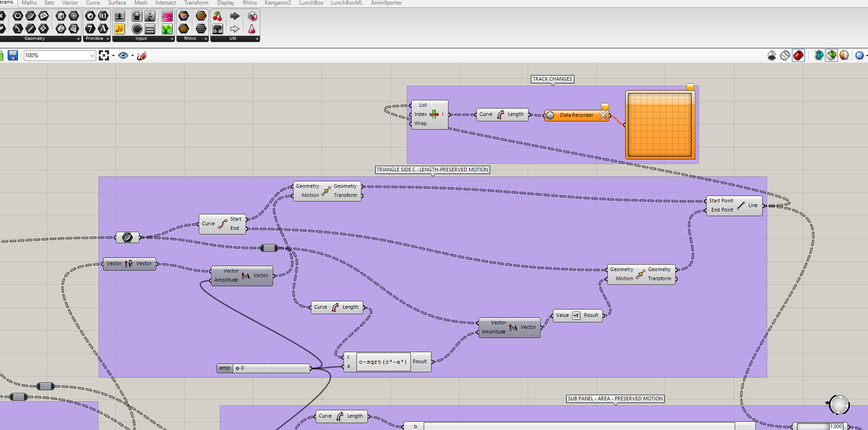Expand the Geometry panel dropdown
Image resolution: width=868 pixels, height=430 pixels.
[x=78, y=39]
